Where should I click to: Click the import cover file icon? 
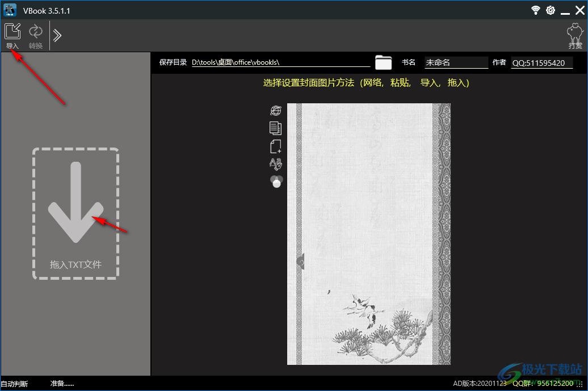point(276,146)
